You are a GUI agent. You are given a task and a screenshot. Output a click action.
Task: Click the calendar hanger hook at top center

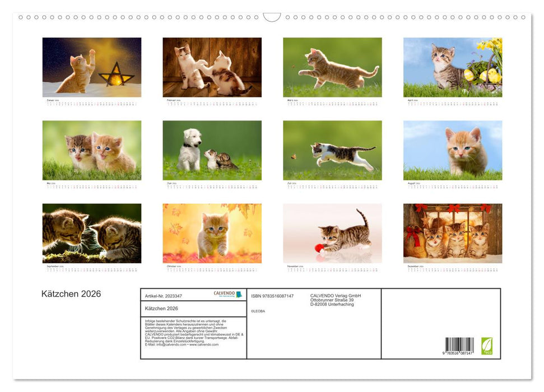point(272,17)
